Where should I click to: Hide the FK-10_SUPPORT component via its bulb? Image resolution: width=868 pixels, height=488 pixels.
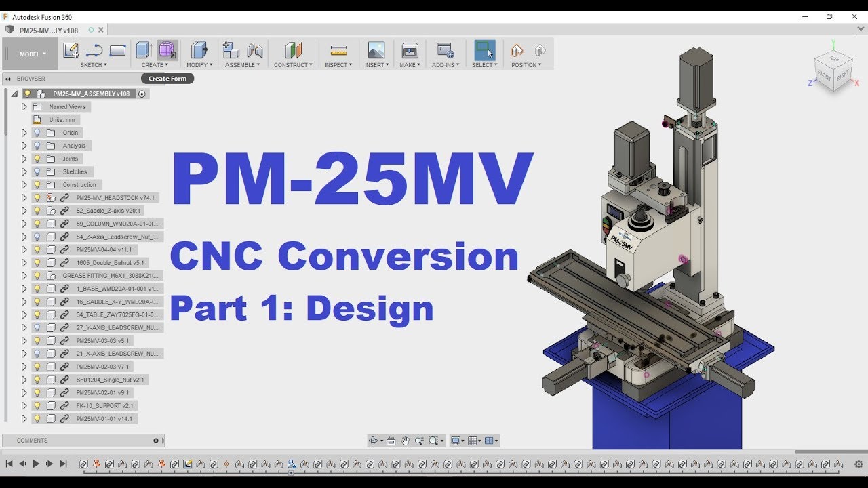coord(37,406)
